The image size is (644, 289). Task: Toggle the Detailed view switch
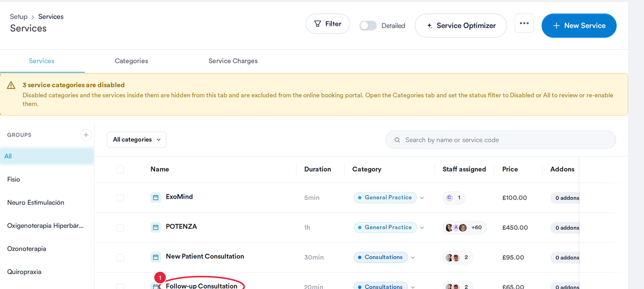point(368,26)
